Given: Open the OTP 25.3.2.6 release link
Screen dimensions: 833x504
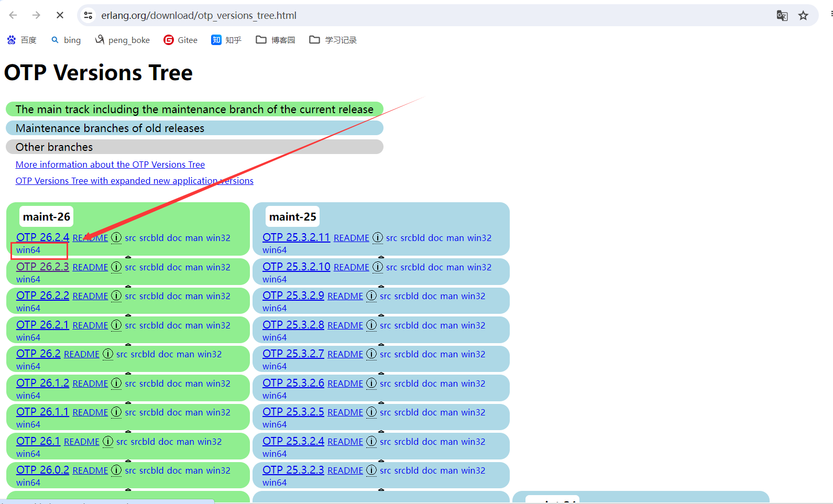Looking at the screenshot, I should click(293, 383).
